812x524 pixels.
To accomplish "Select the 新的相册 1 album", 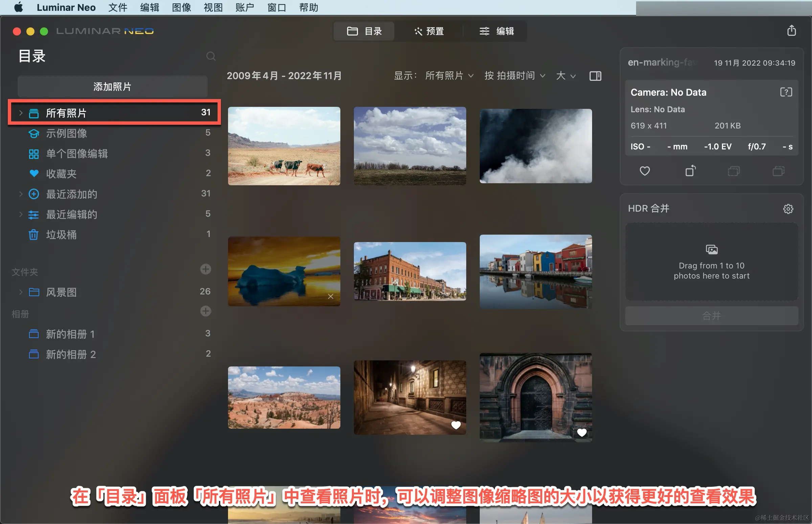I will (70, 334).
